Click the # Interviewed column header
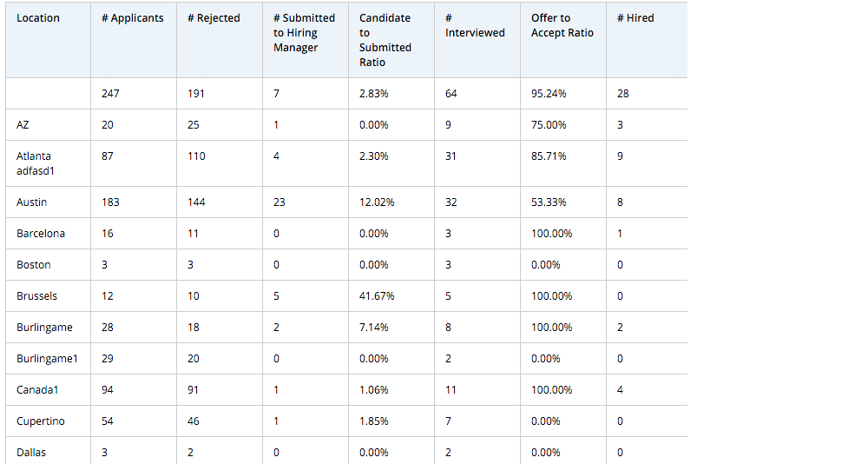The image size is (868, 464). [475, 25]
